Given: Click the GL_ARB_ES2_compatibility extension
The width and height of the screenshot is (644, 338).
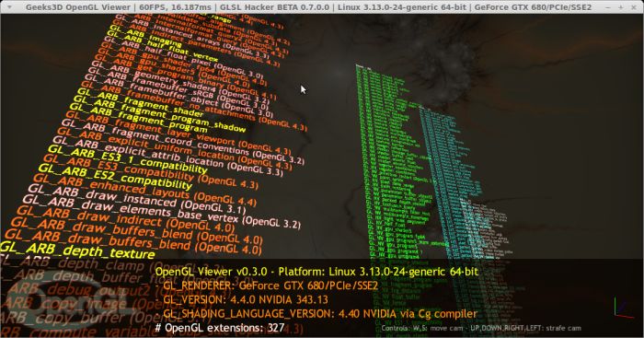Looking at the screenshot, I should [116, 176].
